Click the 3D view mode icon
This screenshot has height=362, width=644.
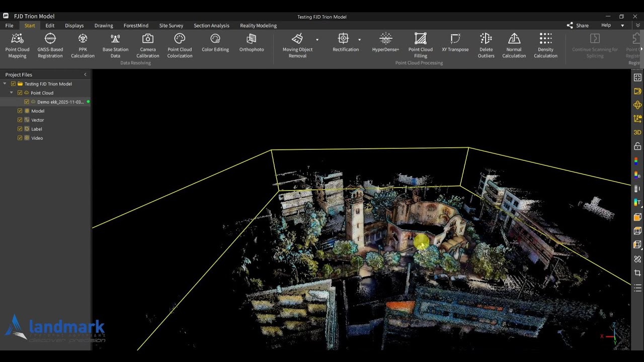pos(637,133)
